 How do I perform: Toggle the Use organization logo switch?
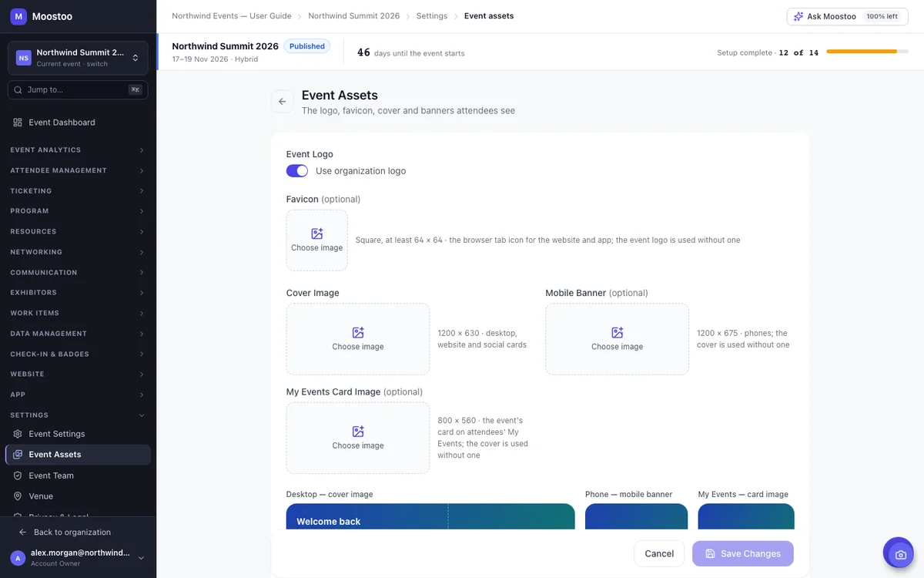[297, 171]
